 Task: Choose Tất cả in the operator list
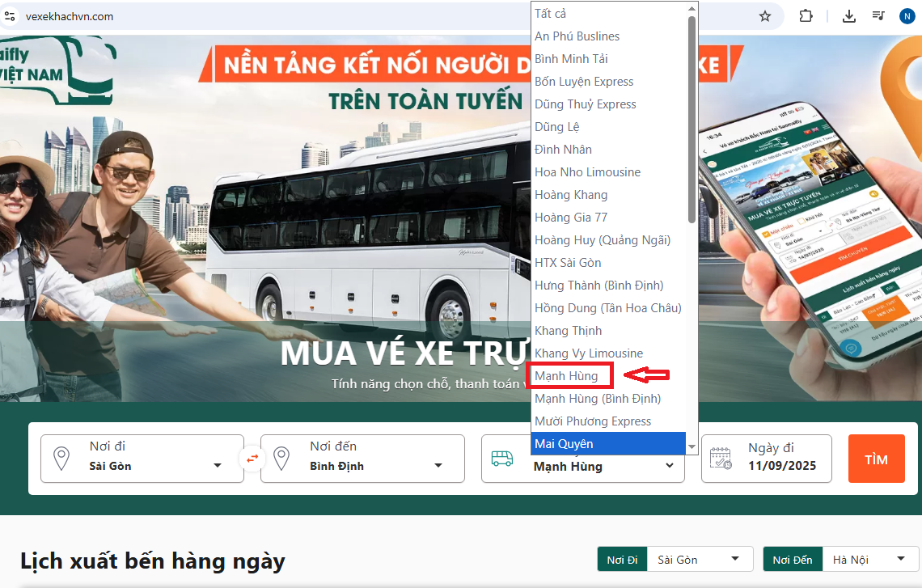tap(550, 14)
